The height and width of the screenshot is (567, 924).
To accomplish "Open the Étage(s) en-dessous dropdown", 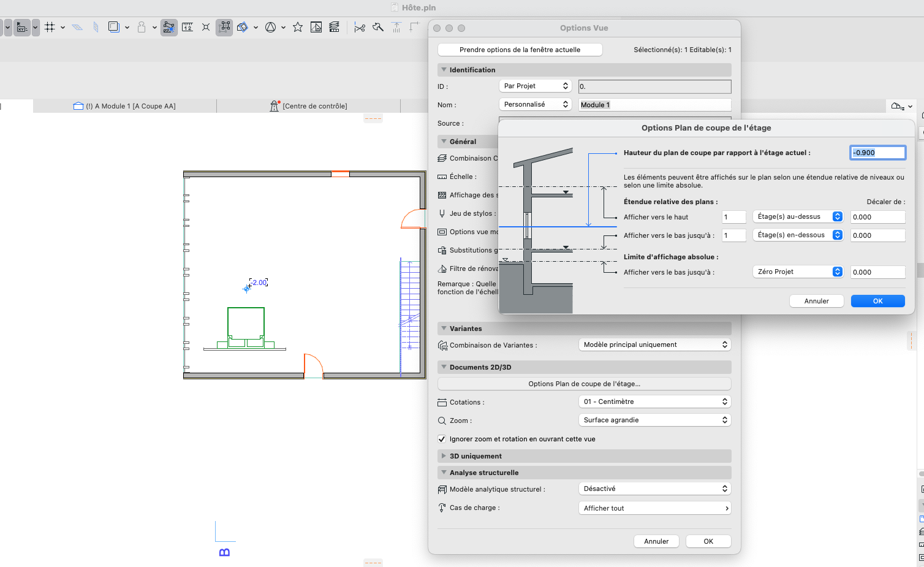I will click(798, 235).
